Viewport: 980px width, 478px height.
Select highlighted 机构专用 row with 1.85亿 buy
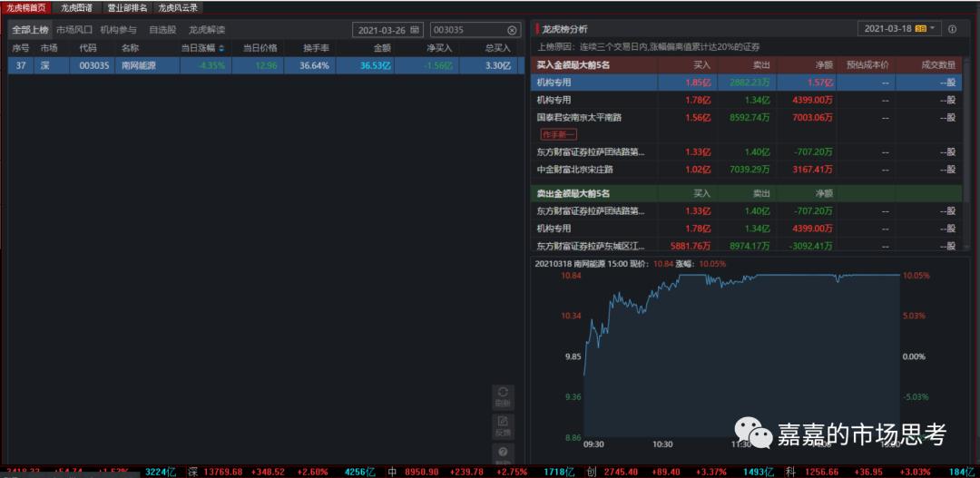(x=747, y=82)
